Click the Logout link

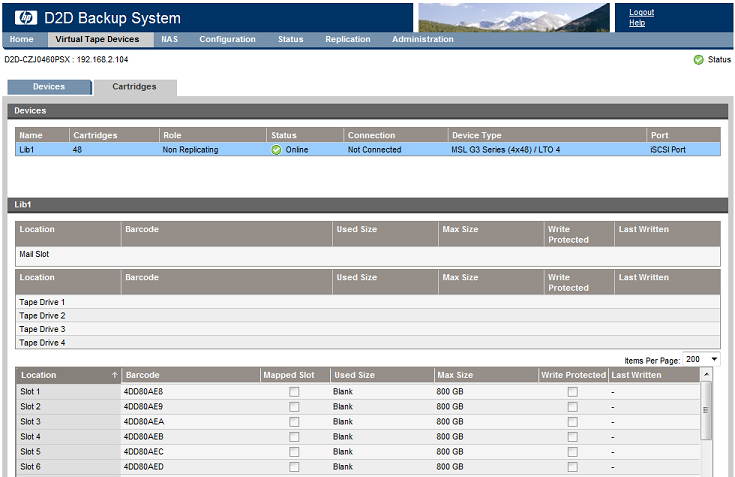(x=641, y=13)
